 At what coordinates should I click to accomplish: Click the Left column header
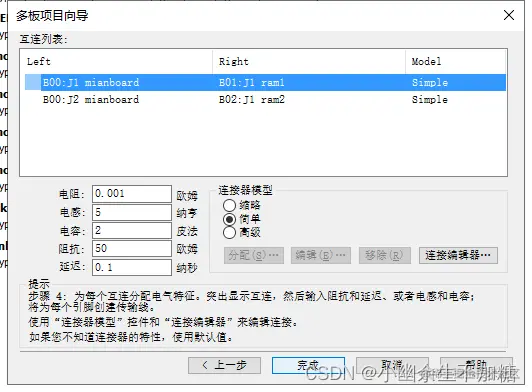(116, 62)
